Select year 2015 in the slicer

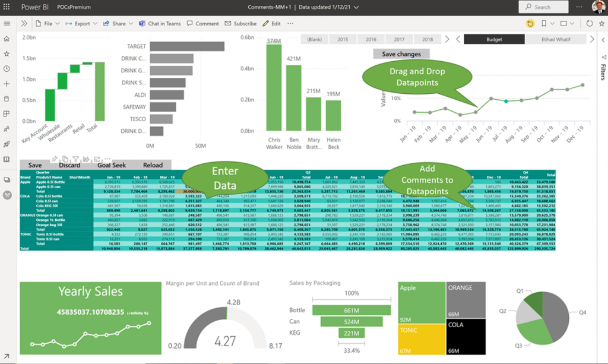343,39
